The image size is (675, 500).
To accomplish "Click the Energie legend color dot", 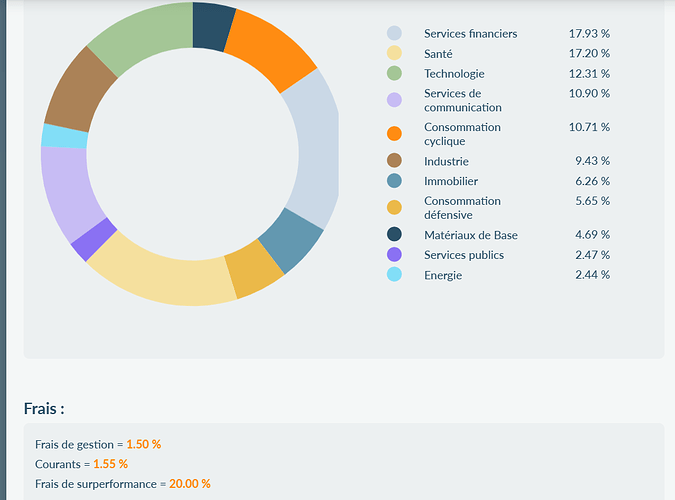I will (x=394, y=274).
